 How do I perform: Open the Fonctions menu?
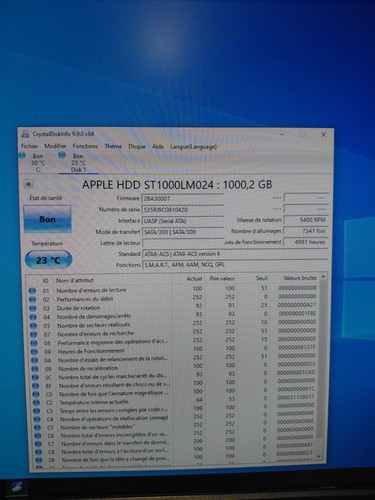(x=85, y=146)
